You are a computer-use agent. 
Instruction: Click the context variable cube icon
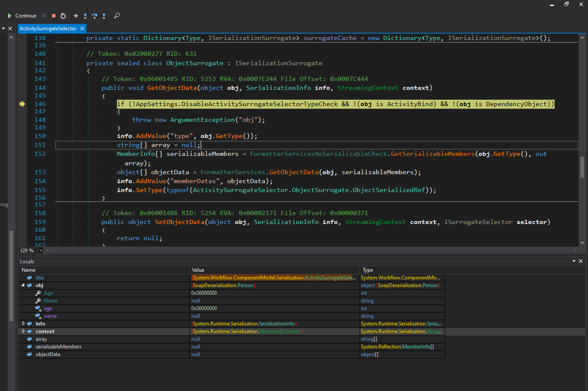pyautogui.click(x=29, y=331)
